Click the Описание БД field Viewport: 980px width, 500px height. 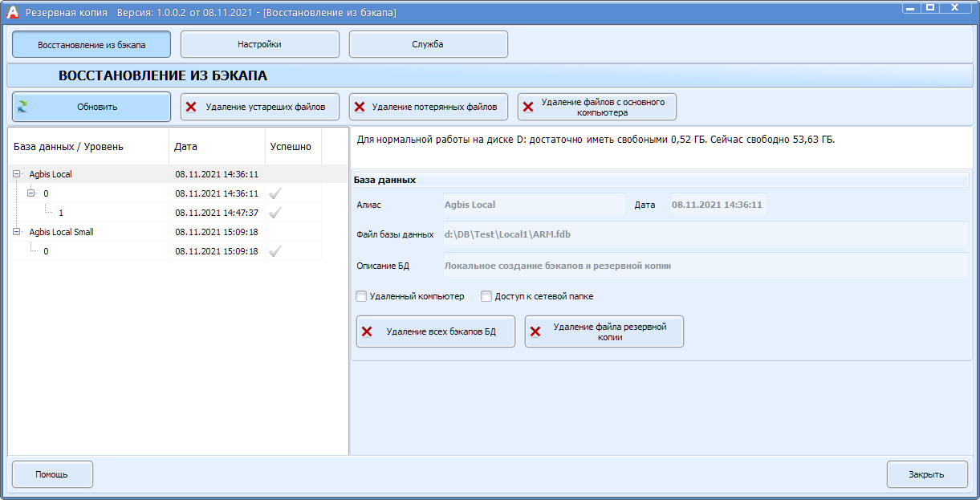[x=705, y=266]
